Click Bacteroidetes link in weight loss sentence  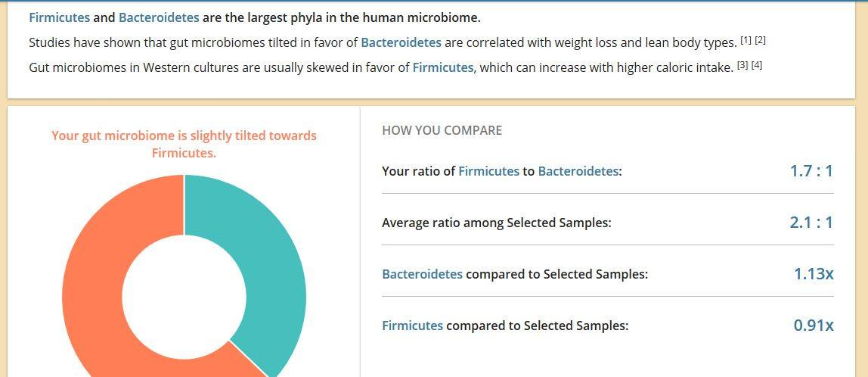(x=401, y=42)
